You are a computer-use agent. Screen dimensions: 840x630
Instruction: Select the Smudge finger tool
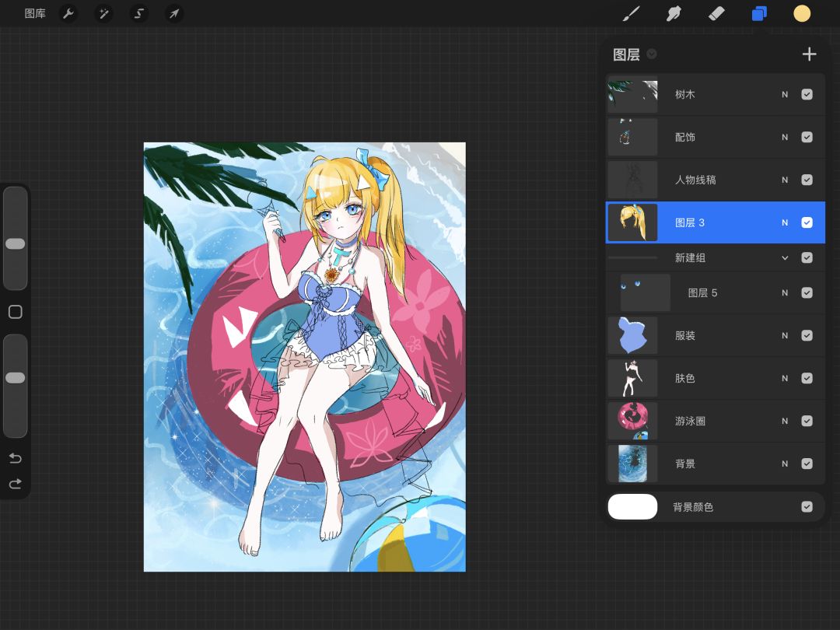[x=674, y=13]
